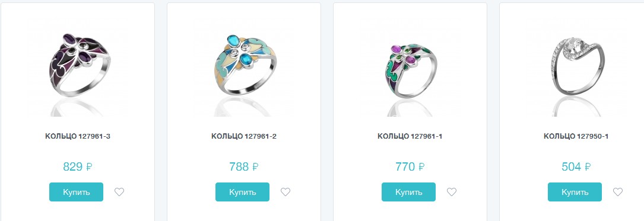Go to the КОЛЬЦО 127961-1 product page
Screen dimensions: 644x221
coord(410,136)
